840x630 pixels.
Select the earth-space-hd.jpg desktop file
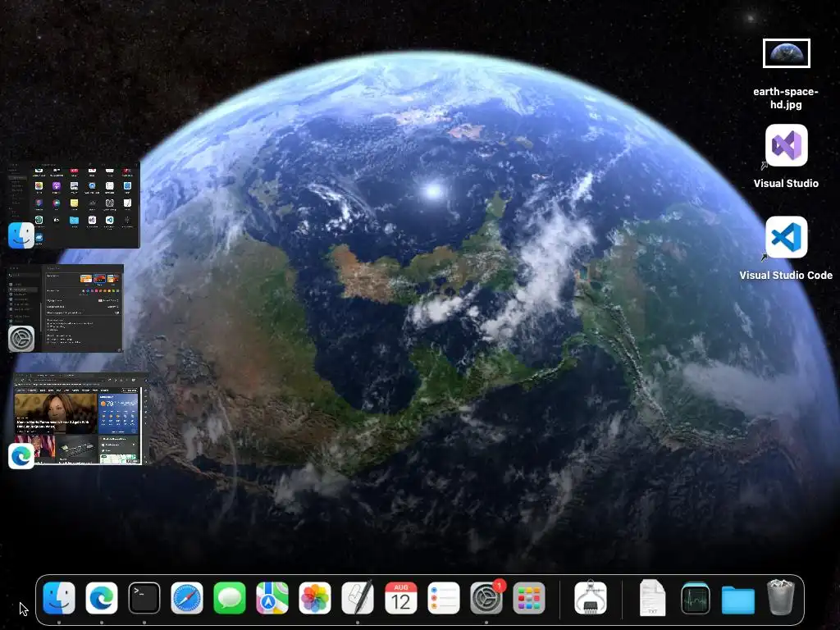786,75
